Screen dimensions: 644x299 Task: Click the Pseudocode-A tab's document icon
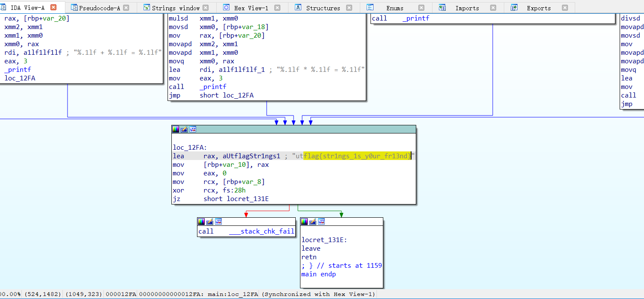74,8
